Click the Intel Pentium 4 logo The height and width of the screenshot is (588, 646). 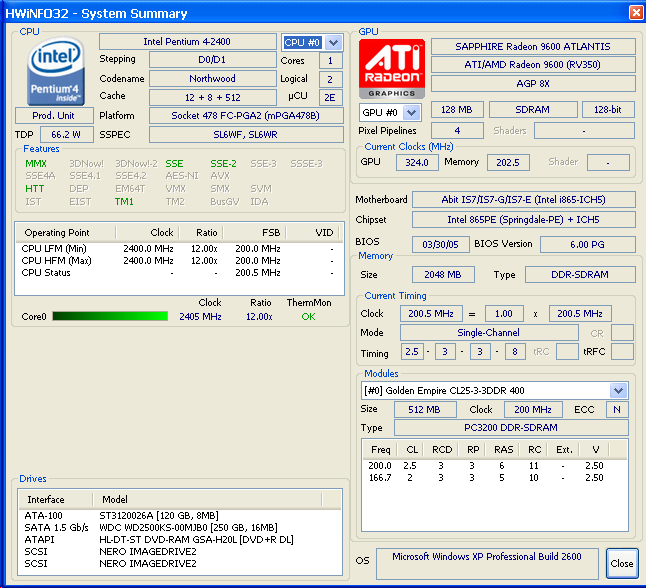[56, 70]
